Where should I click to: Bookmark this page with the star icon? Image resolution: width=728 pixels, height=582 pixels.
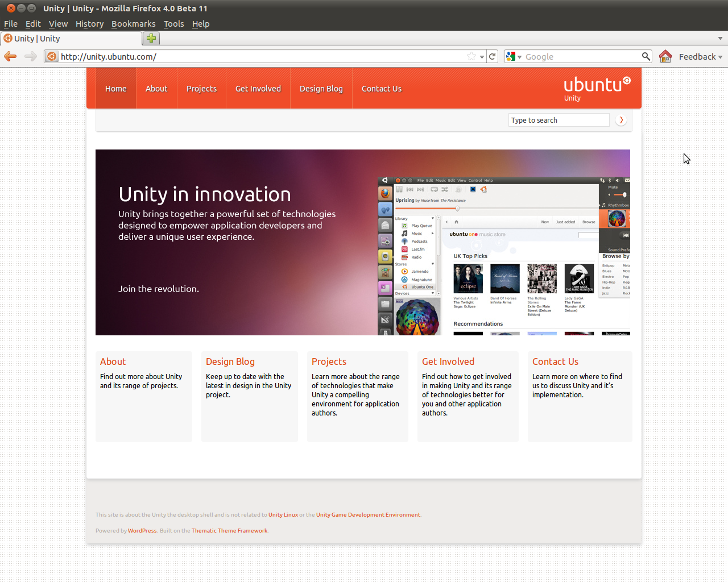tap(471, 56)
